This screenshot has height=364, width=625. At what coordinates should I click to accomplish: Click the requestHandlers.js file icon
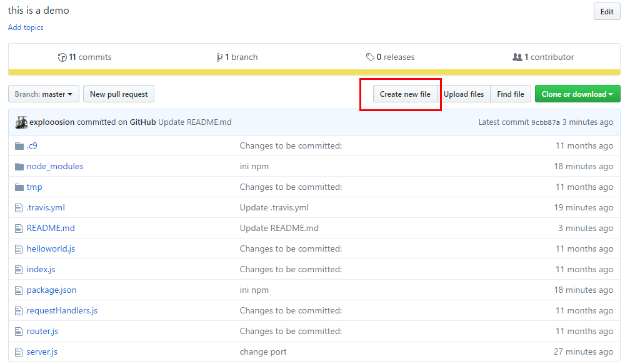point(18,311)
